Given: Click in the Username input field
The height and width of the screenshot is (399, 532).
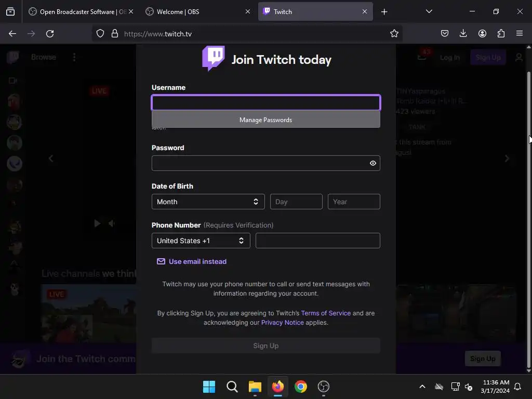Looking at the screenshot, I should 265,102.
